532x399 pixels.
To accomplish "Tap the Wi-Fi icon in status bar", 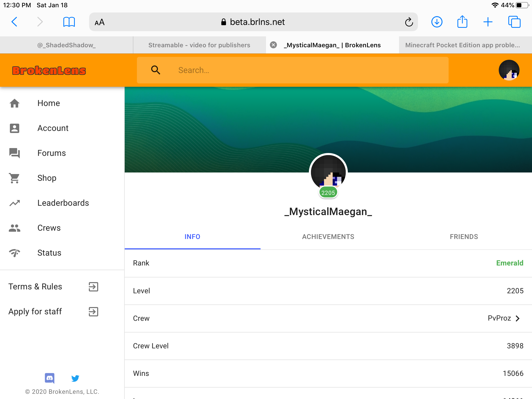I will tap(495, 5).
